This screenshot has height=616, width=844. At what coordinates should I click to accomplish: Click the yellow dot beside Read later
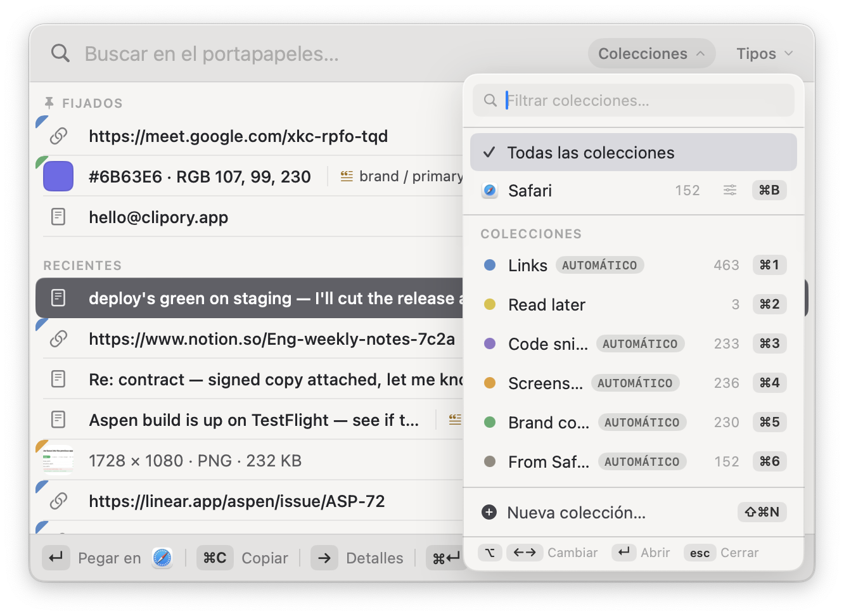click(490, 304)
